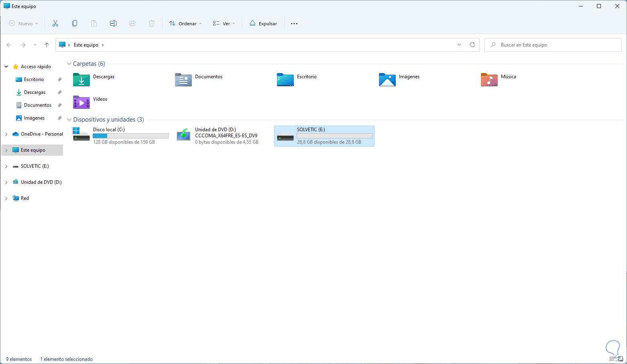
Task: Click the 'Dispositivos y unidades (3)' header text
Action: 108,120
